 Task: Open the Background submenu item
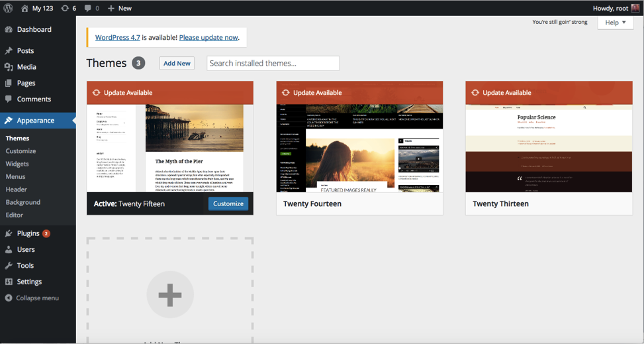point(23,202)
